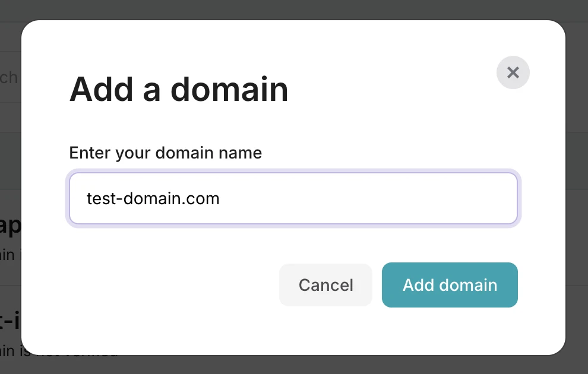Image resolution: width=588 pixels, height=374 pixels.
Task: Click the dimmed backdrop above the dialog
Action: [x=294, y=9]
